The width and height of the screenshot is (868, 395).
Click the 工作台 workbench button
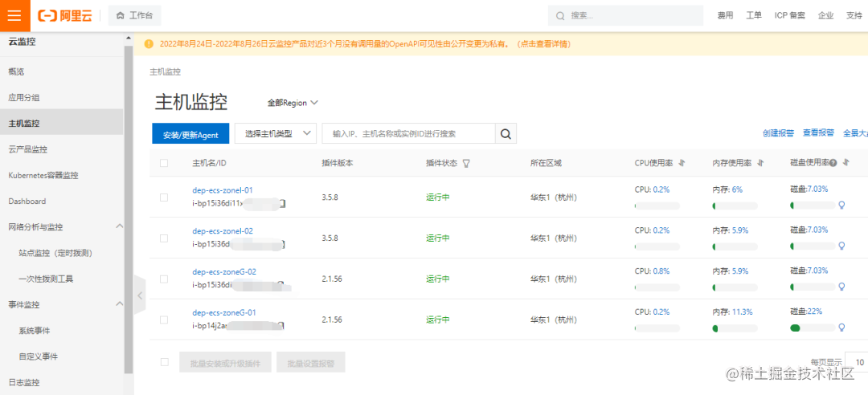pyautogui.click(x=134, y=15)
